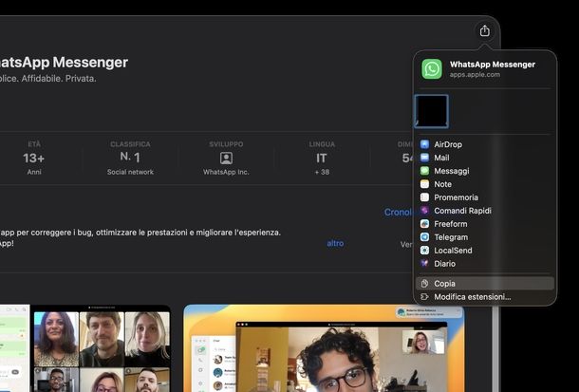Screen dimensions: 579x392
Task: Click the Copia clipboard icon
Action: (424, 284)
